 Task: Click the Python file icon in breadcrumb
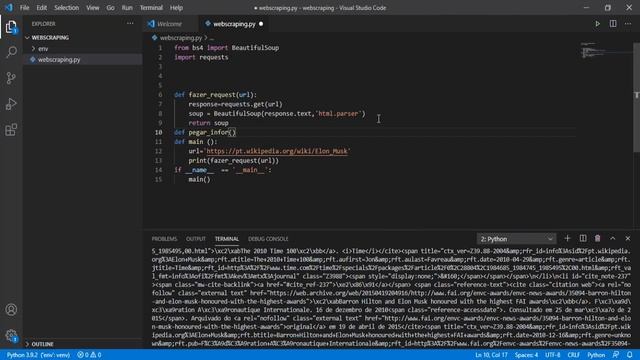pos(154,38)
